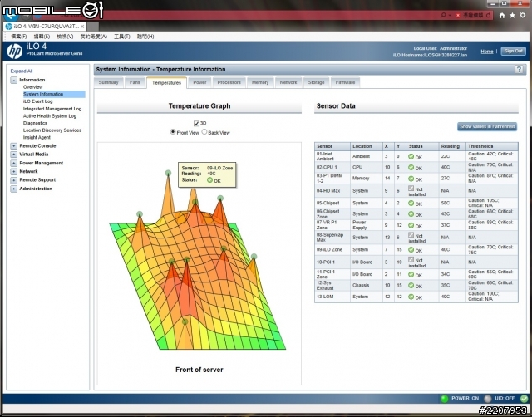Open the Network tab
The image size is (532, 417).
288,82
